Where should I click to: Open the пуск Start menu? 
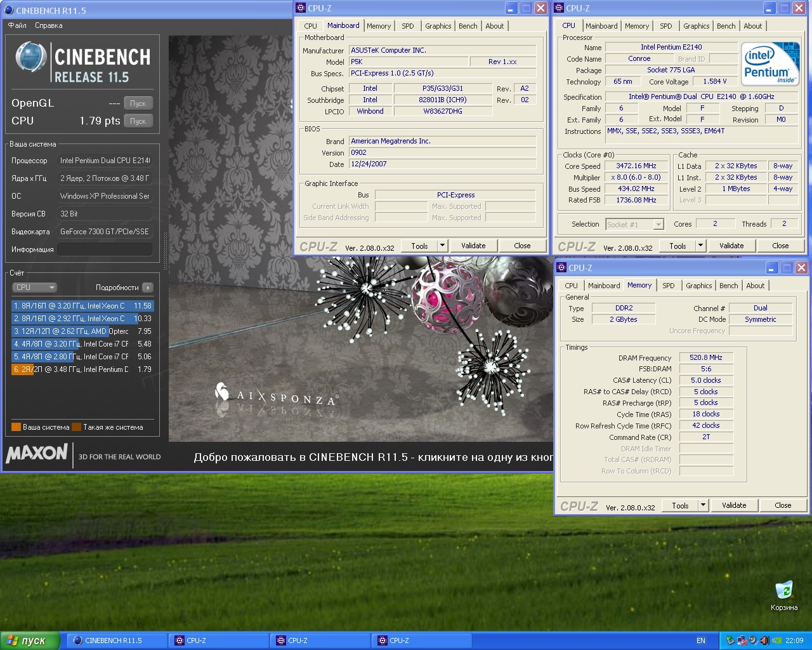coord(30,640)
